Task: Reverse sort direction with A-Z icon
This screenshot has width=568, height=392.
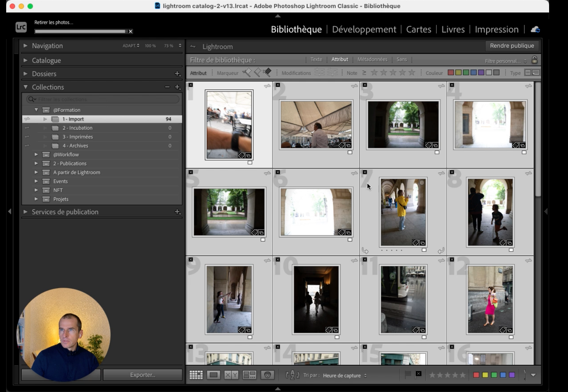Action: (x=293, y=375)
